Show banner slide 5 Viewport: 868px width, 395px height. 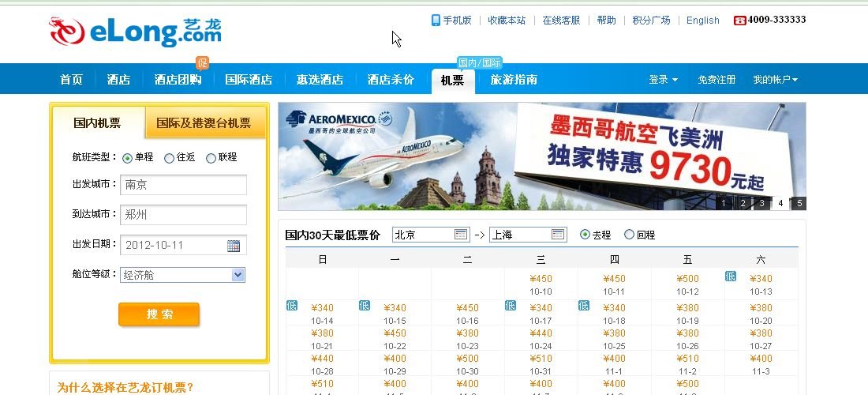coord(799,203)
